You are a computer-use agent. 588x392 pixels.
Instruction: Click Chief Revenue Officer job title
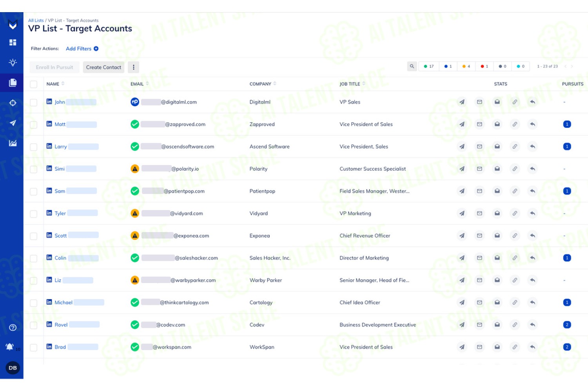365,236
